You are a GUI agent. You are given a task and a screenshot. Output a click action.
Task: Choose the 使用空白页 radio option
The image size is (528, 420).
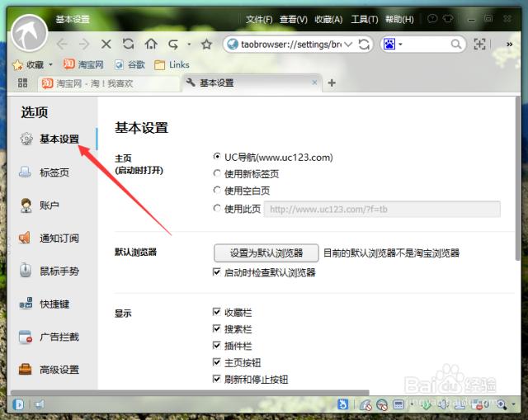(217, 191)
